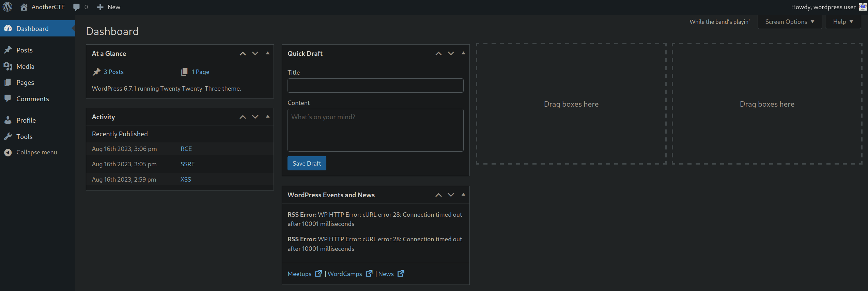868x291 pixels.
Task: Open Tools in the sidebar menu
Action: [x=25, y=137]
